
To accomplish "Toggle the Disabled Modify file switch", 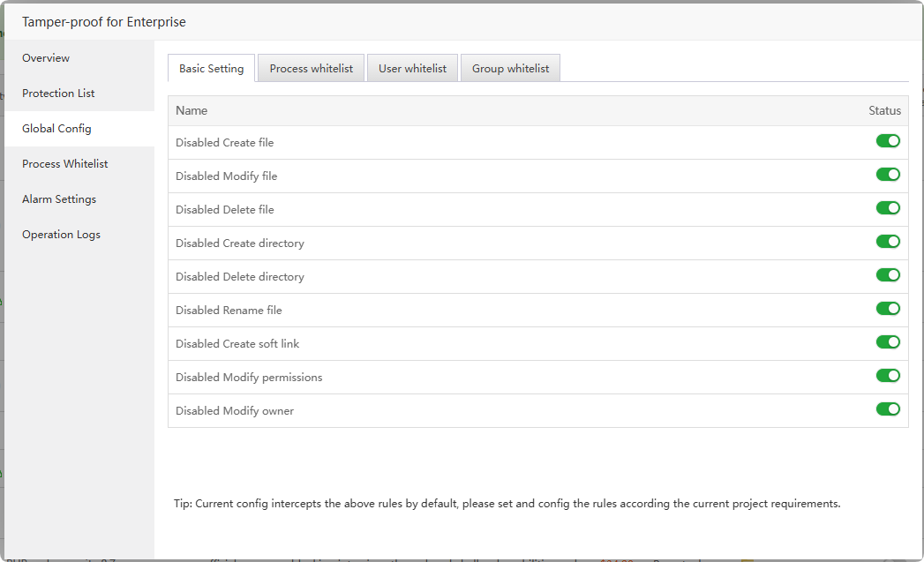I will pos(888,175).
